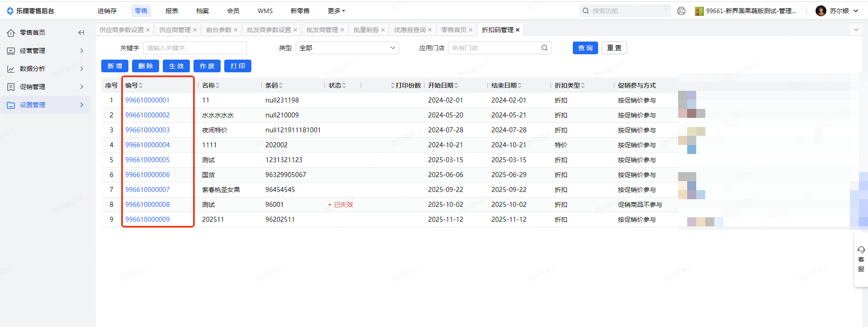Image resolution: width=868 pixels, height=327 pixels.
Task: Open the 会员 top menu
Action: pos(233,11)
